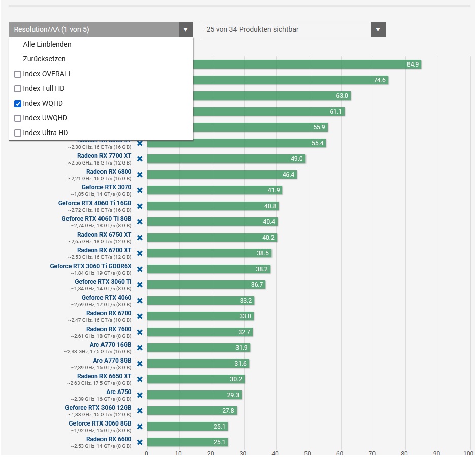This screenshot has width=476, height=457.
Task: Open the Geforce RTX 3060 12GB link
Action: (x=98, y=408)
